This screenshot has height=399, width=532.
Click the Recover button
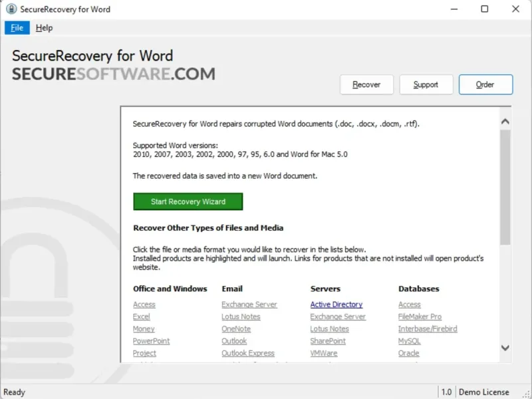tap(366, 84)
